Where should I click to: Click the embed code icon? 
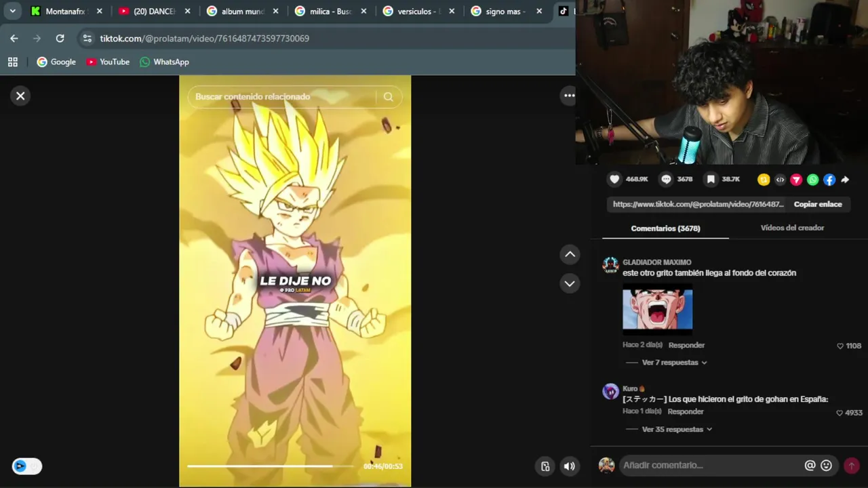(x=780, y=180)
